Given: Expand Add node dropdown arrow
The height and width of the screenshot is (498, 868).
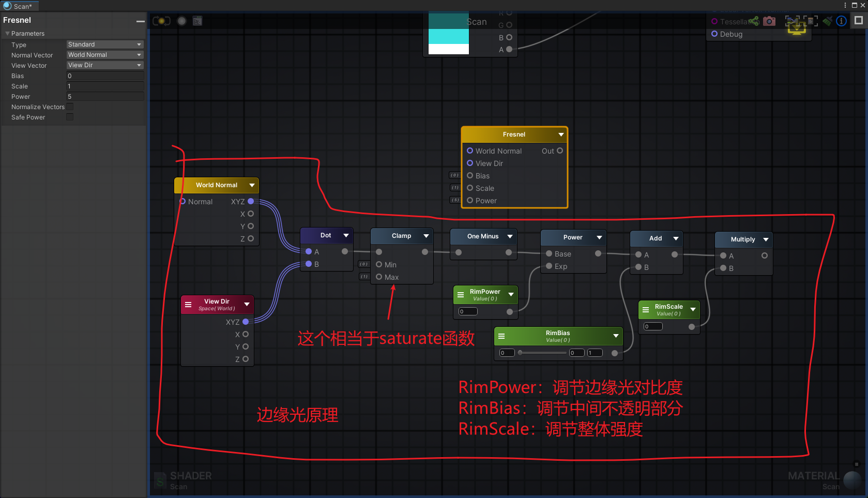Looking at the screenshot, I should pos(676,238).
